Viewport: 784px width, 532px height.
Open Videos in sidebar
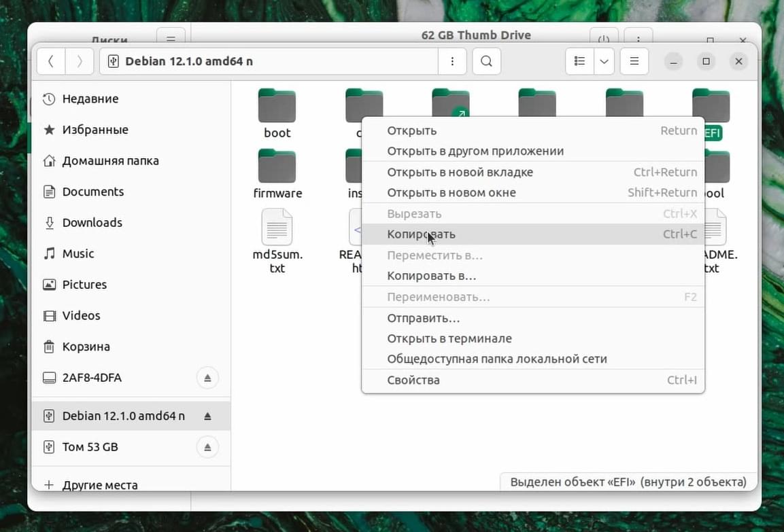pos(131,316)
